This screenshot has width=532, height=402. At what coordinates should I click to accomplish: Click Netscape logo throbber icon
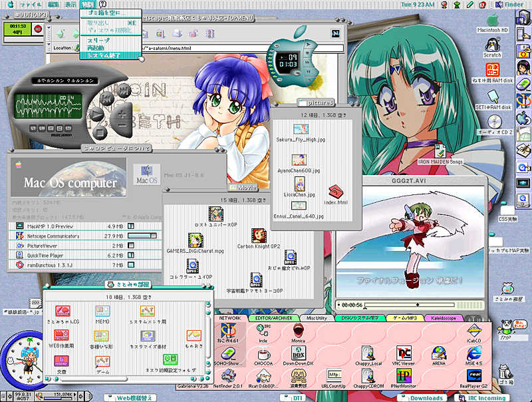point(336,34)
